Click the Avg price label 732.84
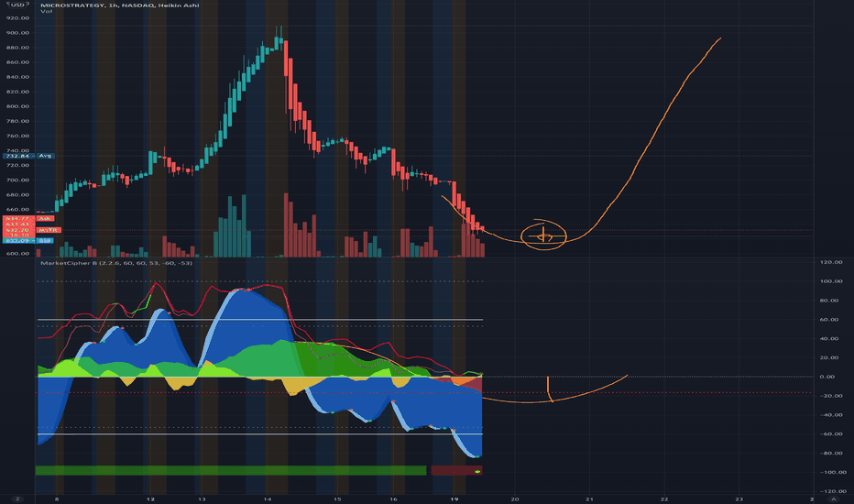This screenshot has width=854, height=504. point(28,156)
